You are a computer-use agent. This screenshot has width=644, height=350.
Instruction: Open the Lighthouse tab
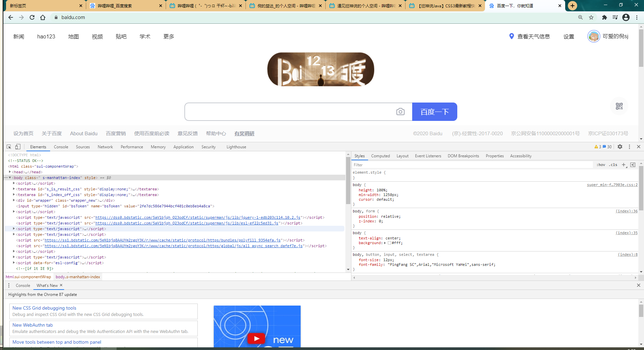coord(236,147)
